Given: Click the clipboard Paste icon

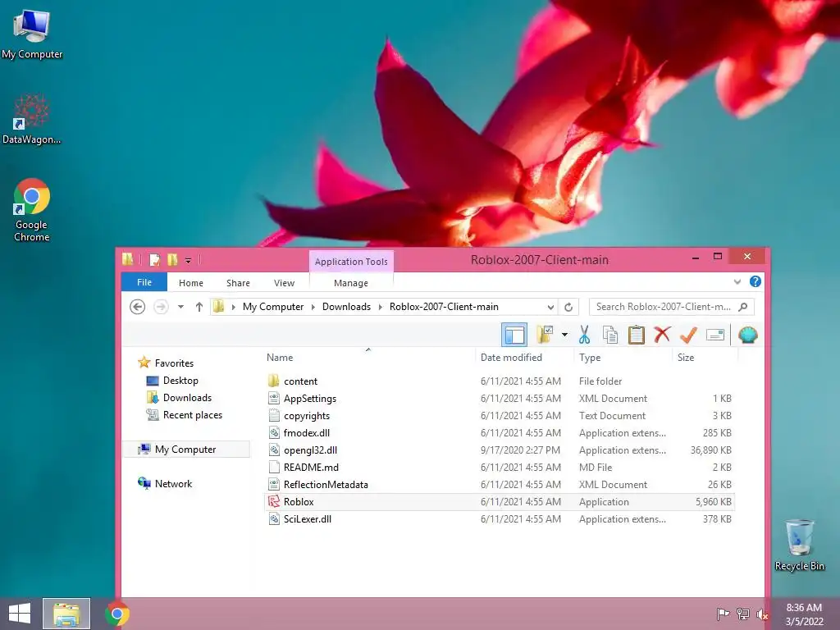Looking at the screenshot, I should tap(636, 335).
